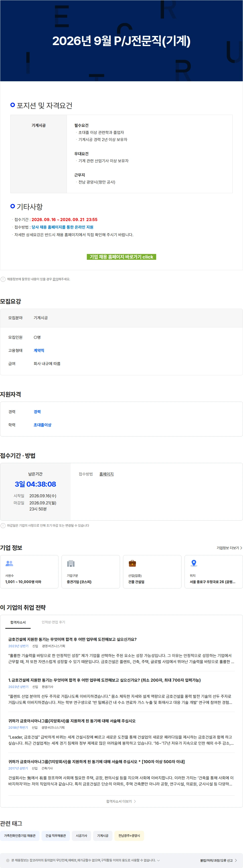Open essay starting with 1. 금호건설에 지원한 동기는

(105, 680)
